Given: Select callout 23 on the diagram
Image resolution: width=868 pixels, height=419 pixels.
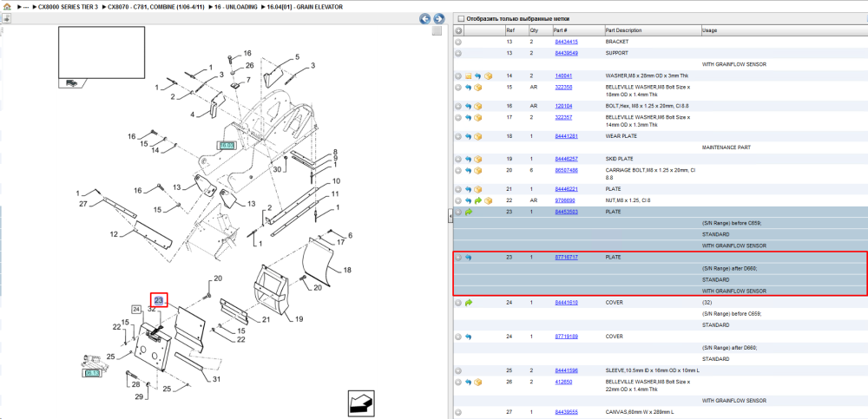Looking at the screenshot, I should click(159, 300).
